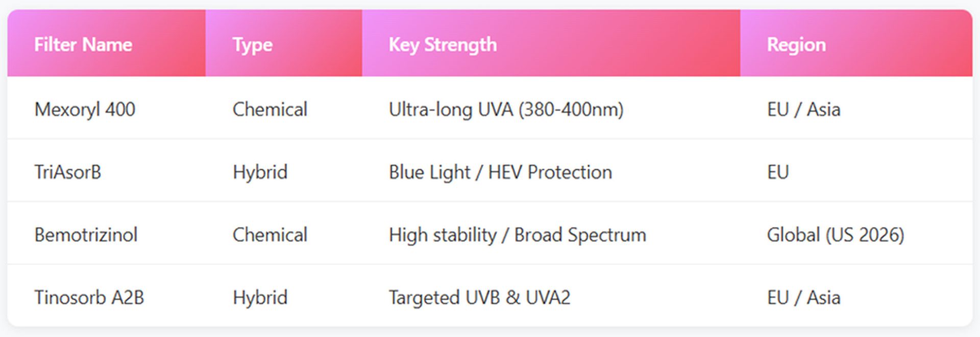980x337 pixels.
Task: Click the Hybrid type in Tinosorb A2B row
Action: 260,297
